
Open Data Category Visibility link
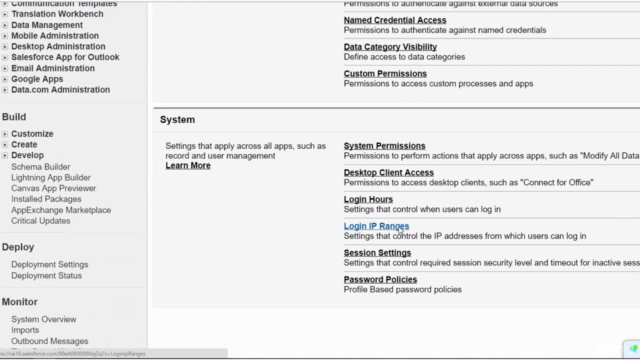390,47
